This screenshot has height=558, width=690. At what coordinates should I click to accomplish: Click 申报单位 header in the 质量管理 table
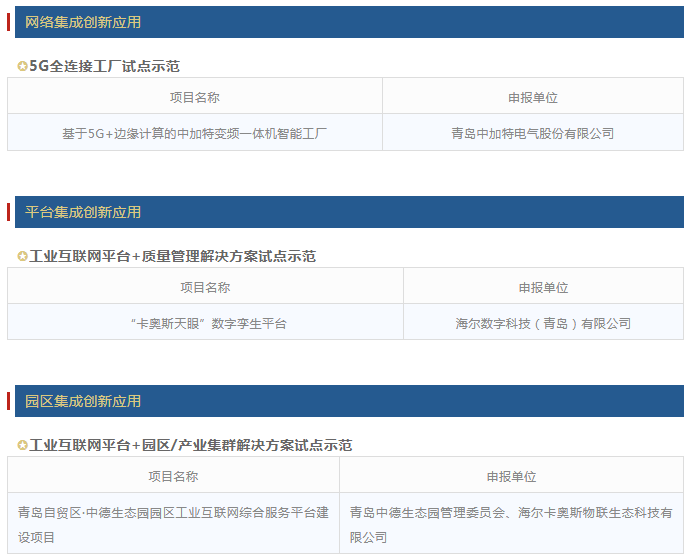coord(543,286)
